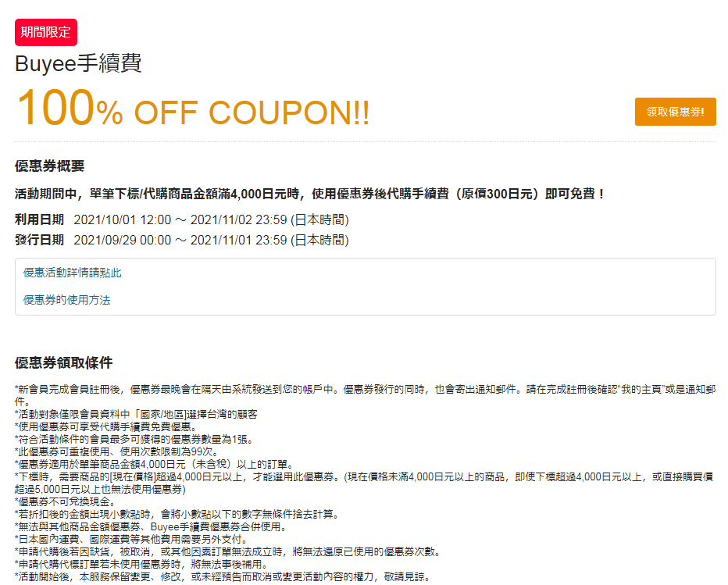Click the orange 領取優惠券! button
Screen dimensions: 728x585
(675, 112)
